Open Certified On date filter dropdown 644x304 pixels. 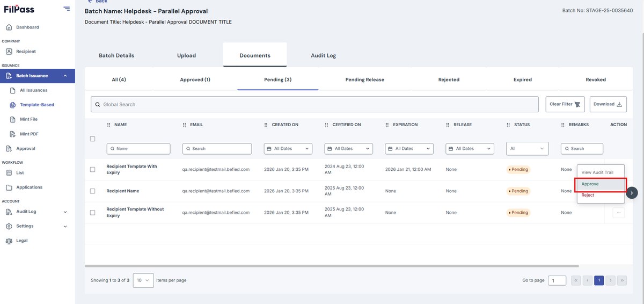tap(348, 149)
